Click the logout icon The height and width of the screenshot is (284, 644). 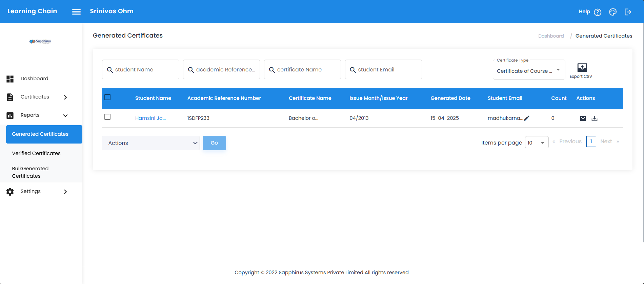(x=628, y=12)
